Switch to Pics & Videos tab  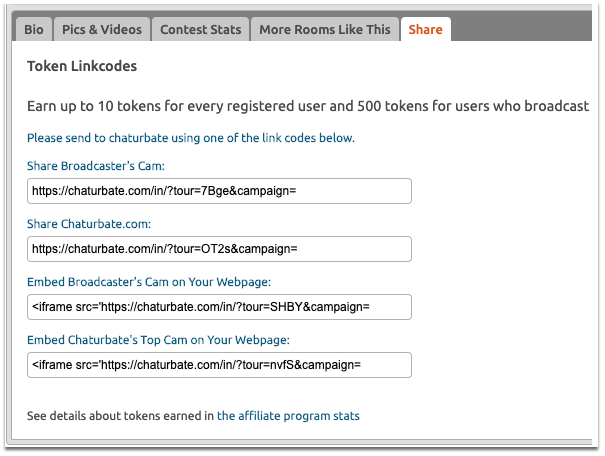(x=102, y=29)
